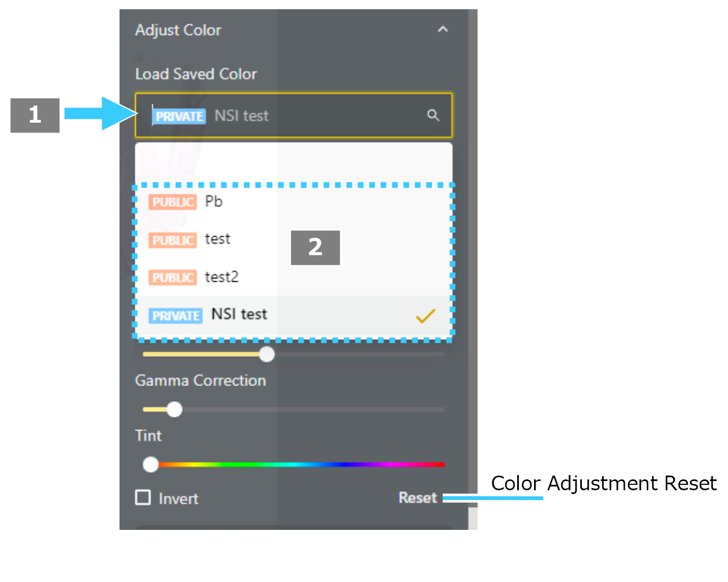Click the PRIVATE badge in the search field
The width and height of the screenshot is (728, 582).
179,116
